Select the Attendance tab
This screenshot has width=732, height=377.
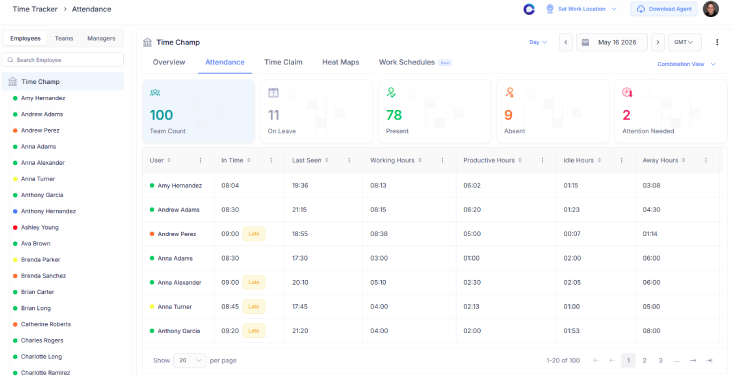225,62
